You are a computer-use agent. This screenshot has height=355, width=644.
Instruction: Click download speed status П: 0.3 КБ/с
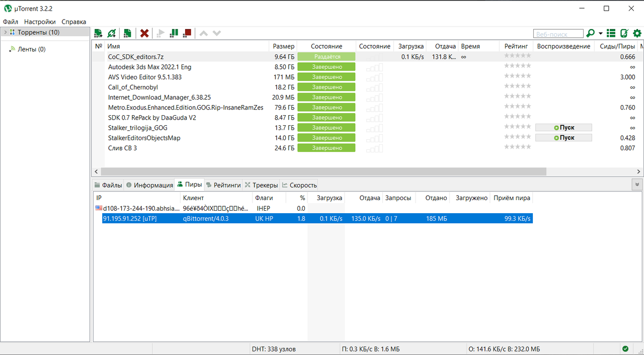click(371, 349)
